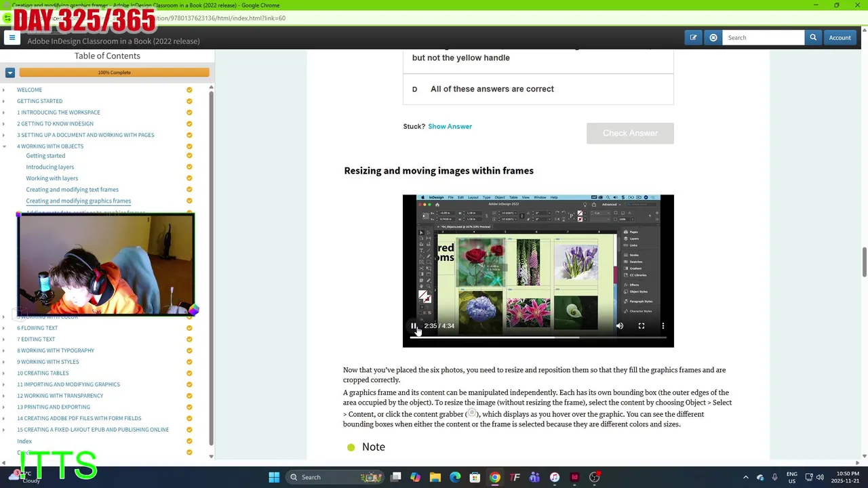The image size is (868, 488).
Task: Open OBS Studio from the taskbar
Action: point(594,477)
